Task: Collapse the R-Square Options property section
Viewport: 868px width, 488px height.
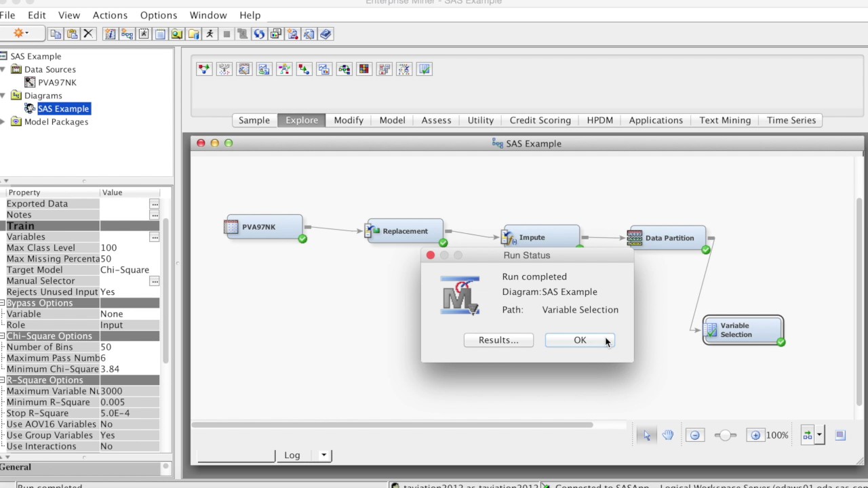Action: click(x=3, y=380)
